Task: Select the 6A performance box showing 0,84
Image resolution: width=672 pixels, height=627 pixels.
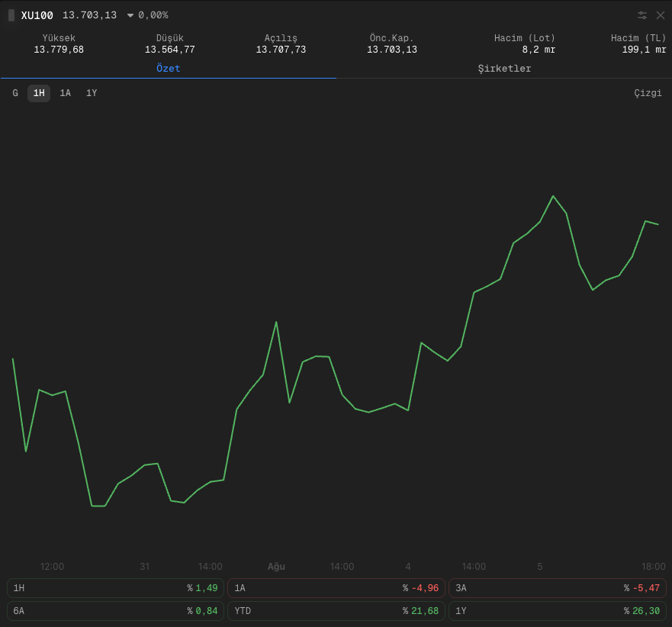Action: point(115,611)
